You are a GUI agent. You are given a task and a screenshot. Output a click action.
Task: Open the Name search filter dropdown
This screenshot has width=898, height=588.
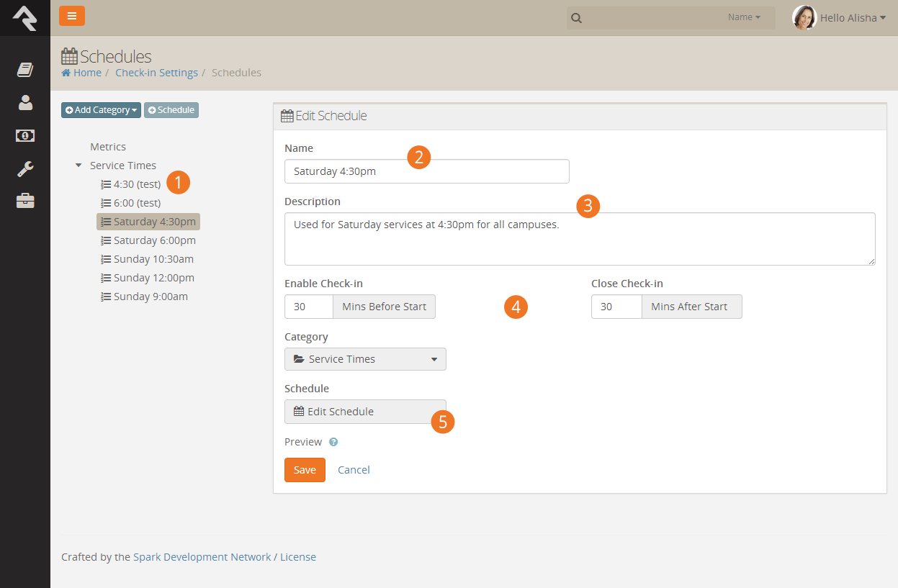pyautogui.click(x=744, y=17)
